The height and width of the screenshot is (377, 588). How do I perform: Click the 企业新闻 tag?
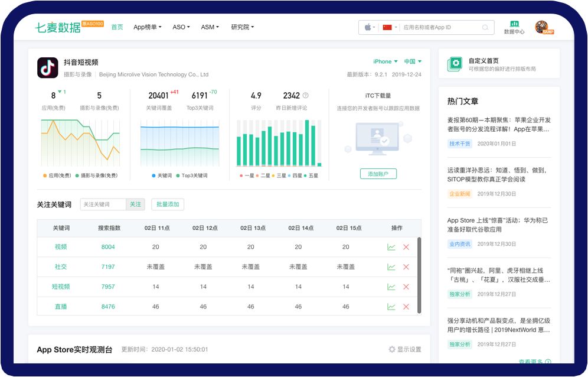[x=460, y=194]
